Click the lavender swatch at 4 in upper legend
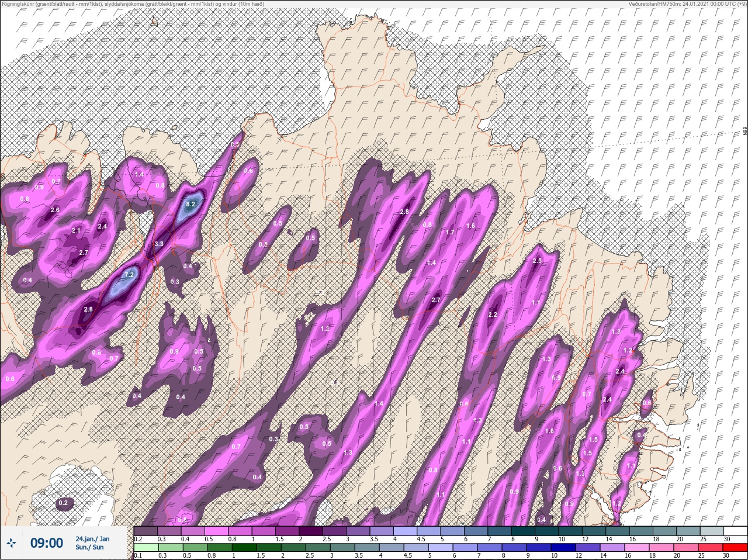Image resolution: width=748 pixels, height=560 pixels. pos(406,531)
